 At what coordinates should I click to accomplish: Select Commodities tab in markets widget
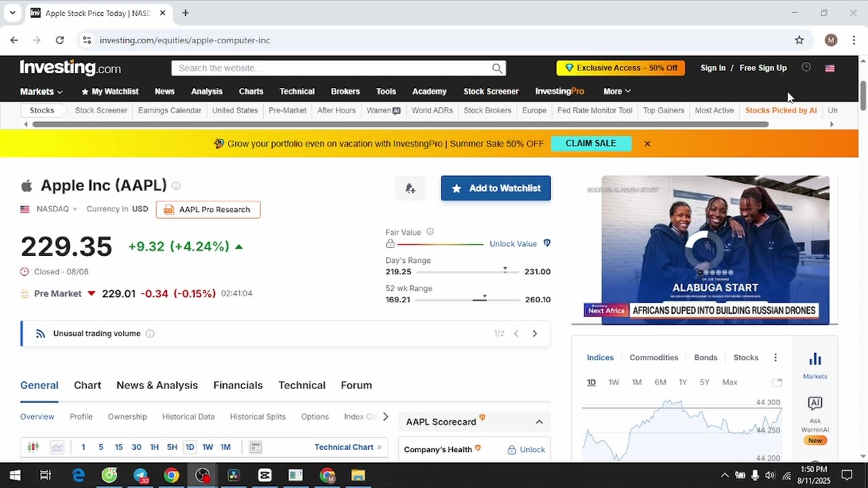(654, 358)
